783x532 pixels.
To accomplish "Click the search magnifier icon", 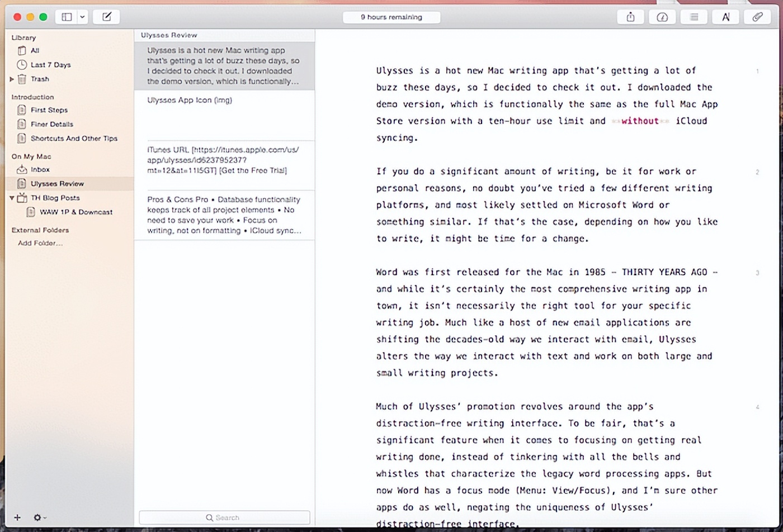I will point(209,517).
